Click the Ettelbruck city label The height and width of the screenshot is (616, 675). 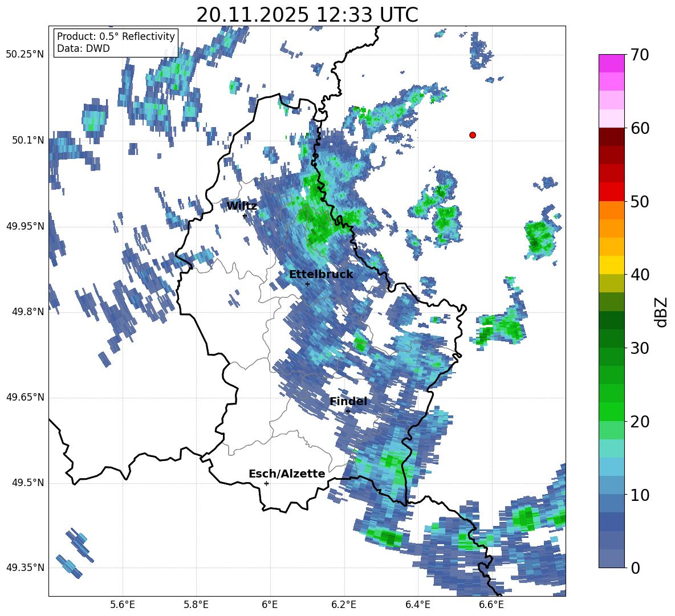321,275
